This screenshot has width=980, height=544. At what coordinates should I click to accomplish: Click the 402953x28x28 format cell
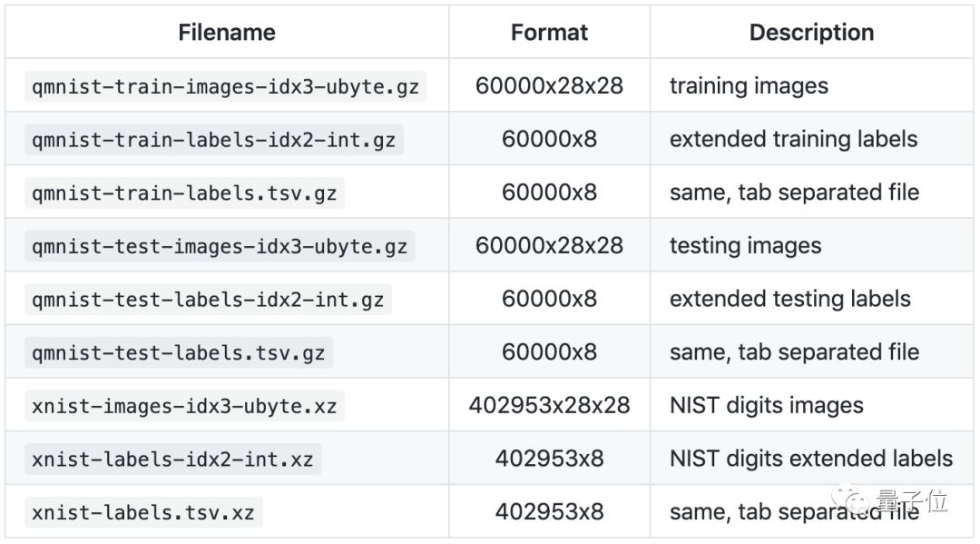(x=549, y=405)
